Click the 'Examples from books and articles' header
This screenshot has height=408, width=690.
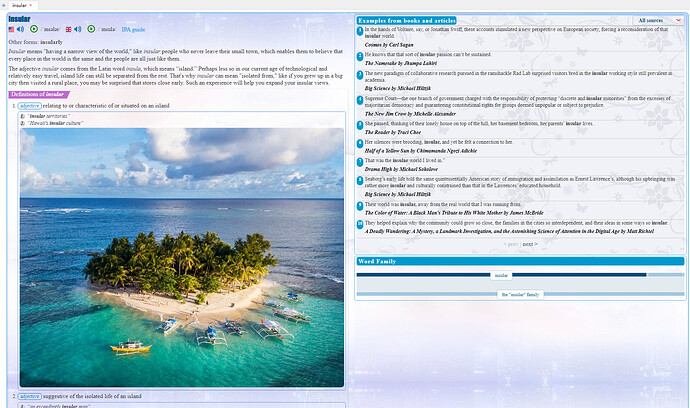pos(407,20)
